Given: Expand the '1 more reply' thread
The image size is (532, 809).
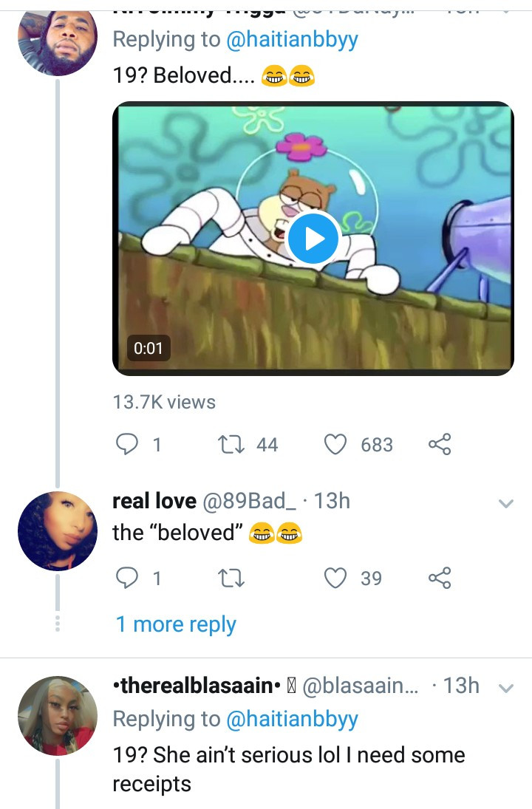Looking at the screenshot, I should tap(176, 624).
